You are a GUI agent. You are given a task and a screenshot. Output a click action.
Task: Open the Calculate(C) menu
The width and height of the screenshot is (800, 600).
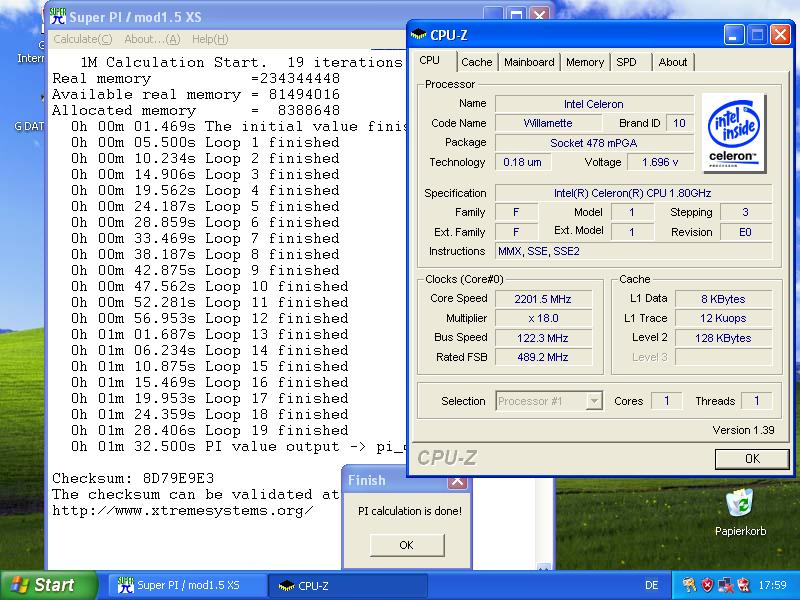point(83,39)
